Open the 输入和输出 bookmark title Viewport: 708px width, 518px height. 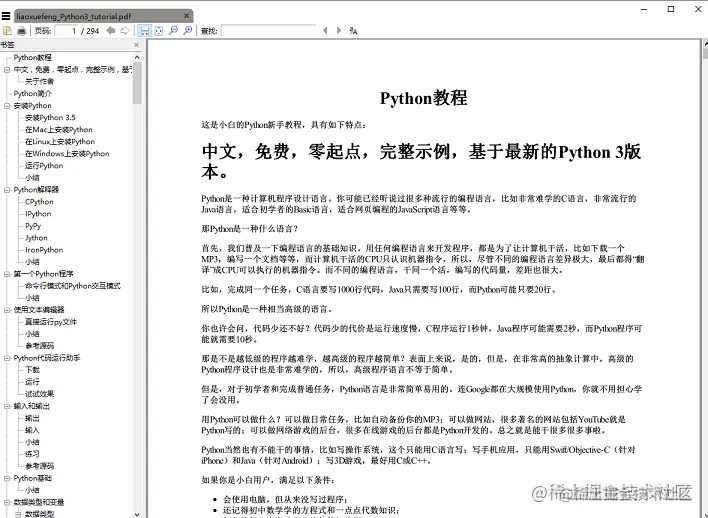click(32, 406)
